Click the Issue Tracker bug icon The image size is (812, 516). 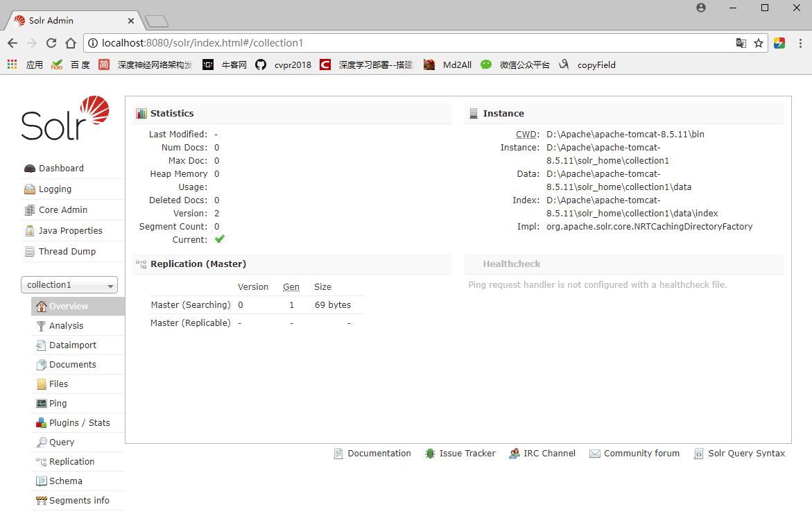[430, 454]
